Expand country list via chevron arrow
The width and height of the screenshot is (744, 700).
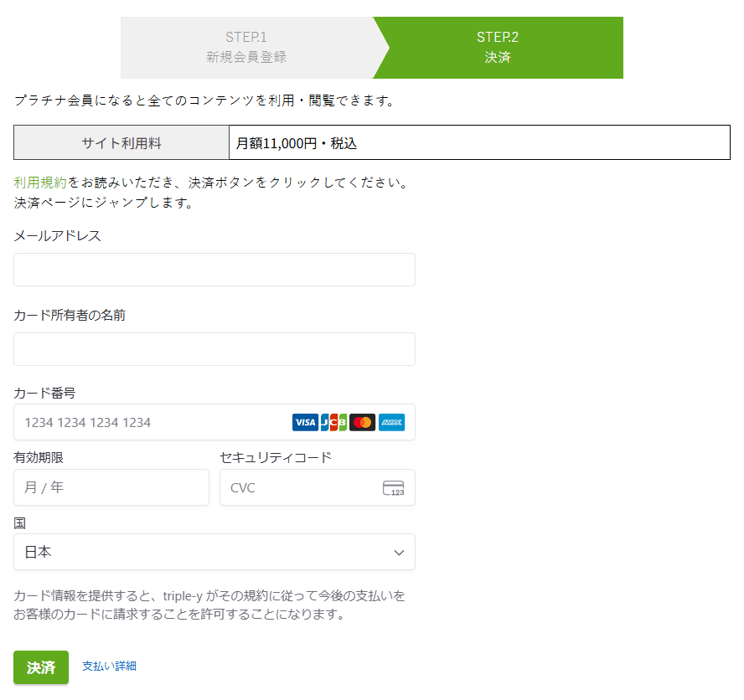click(399, 553)
